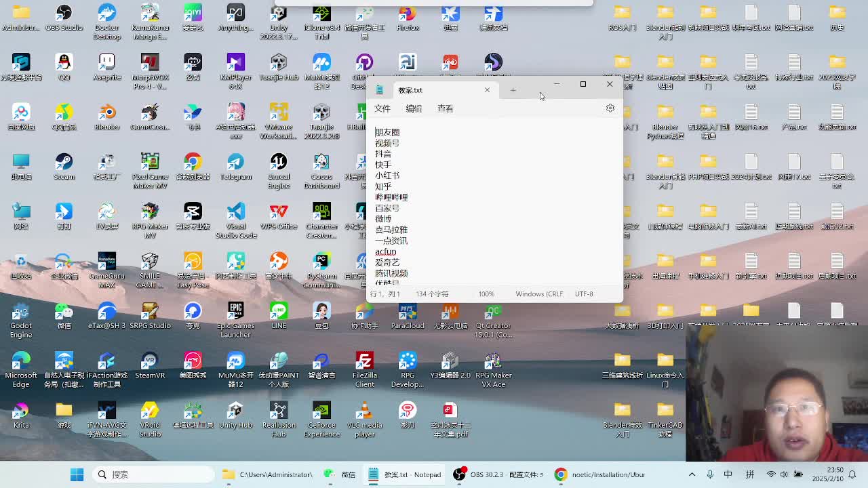Select the Tuanjie Hub icon
This screenshot has height=488, width=868.
(279, 68)
